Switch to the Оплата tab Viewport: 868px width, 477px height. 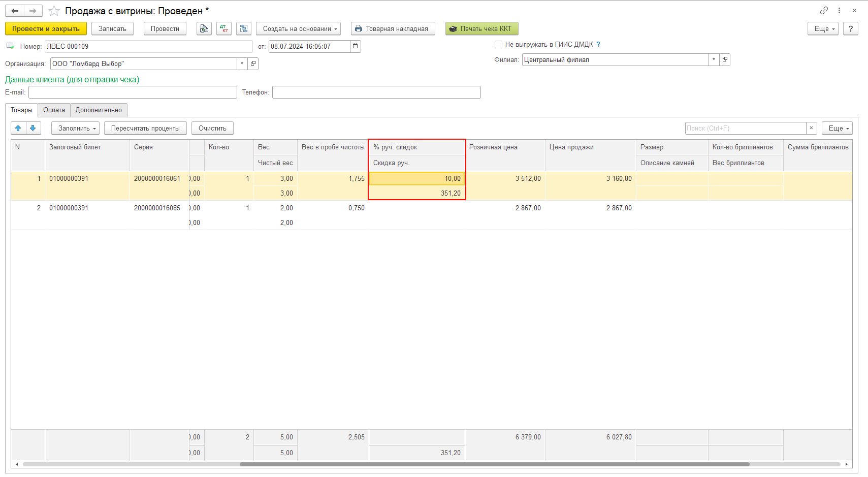[54, 110]
